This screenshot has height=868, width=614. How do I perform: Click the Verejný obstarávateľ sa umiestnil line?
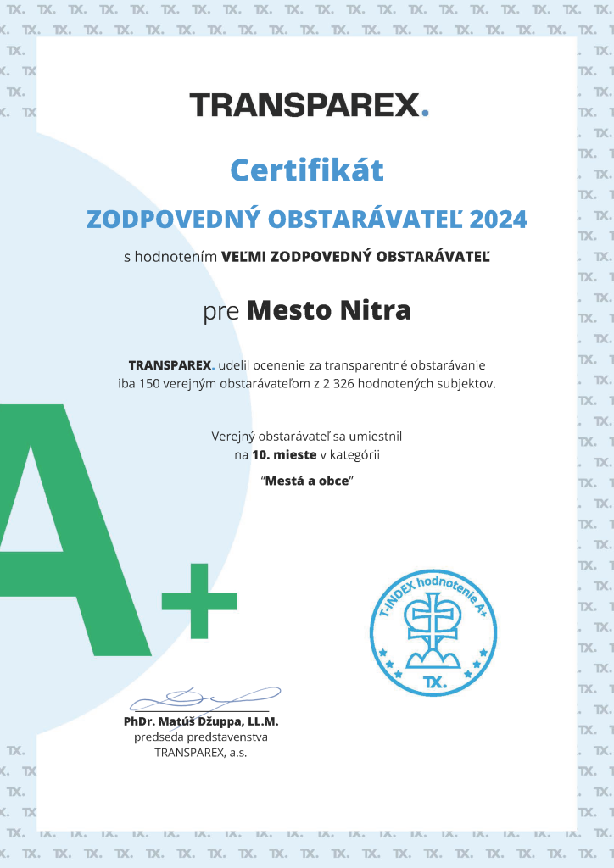307,437
